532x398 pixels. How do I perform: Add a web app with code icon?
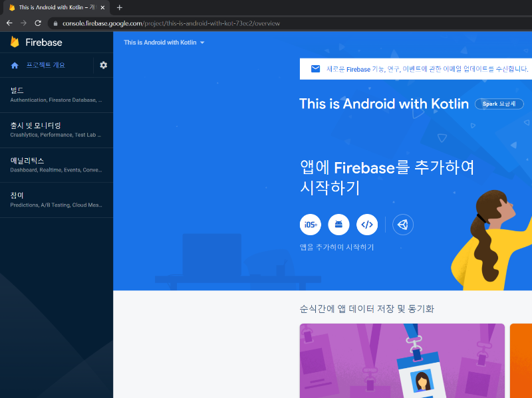pyautogui.click(x=367, y=225)
